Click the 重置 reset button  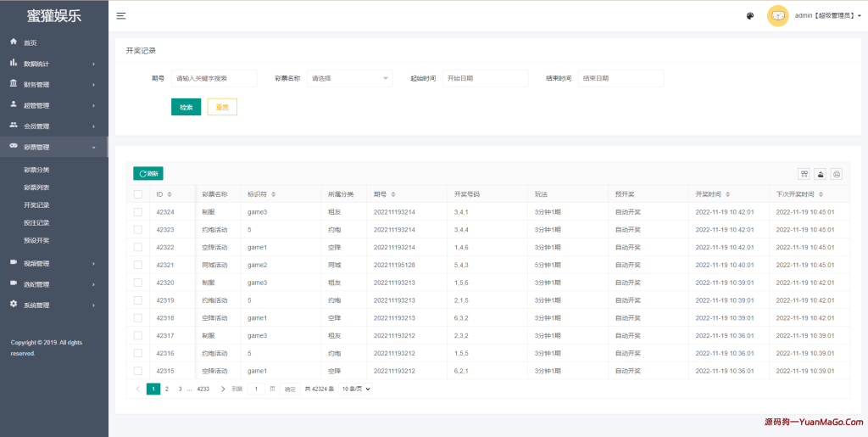pyautogui.click(x=222, y=107)
